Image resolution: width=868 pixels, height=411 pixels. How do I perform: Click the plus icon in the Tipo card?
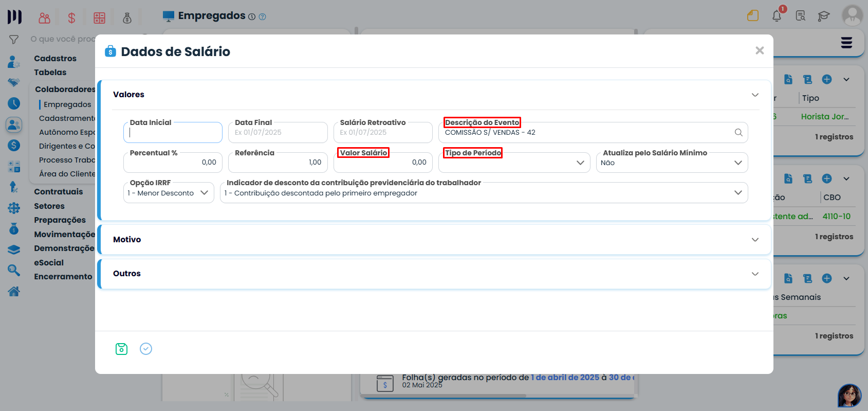pos(827,79)
